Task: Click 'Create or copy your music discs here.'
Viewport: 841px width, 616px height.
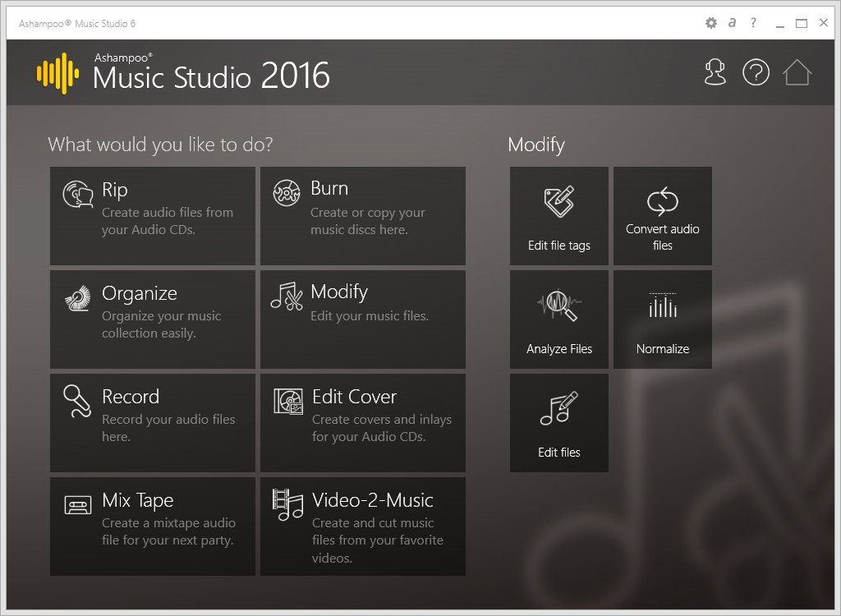Action: (367, 221)
